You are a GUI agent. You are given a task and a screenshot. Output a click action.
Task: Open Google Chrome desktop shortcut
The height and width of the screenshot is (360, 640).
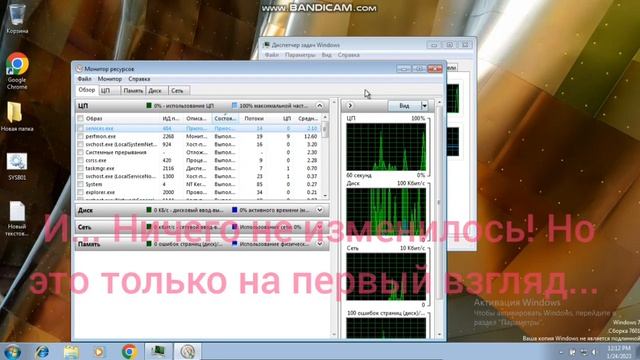tap(17, 71)
